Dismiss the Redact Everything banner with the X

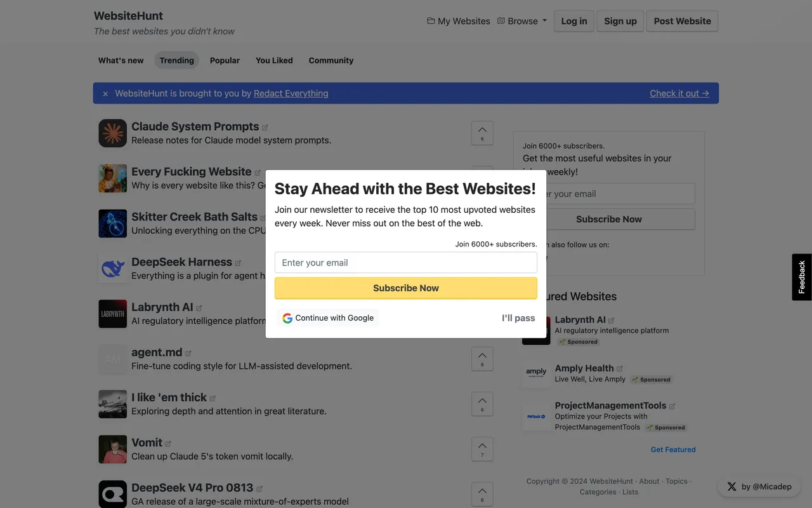tap(105, 94)
